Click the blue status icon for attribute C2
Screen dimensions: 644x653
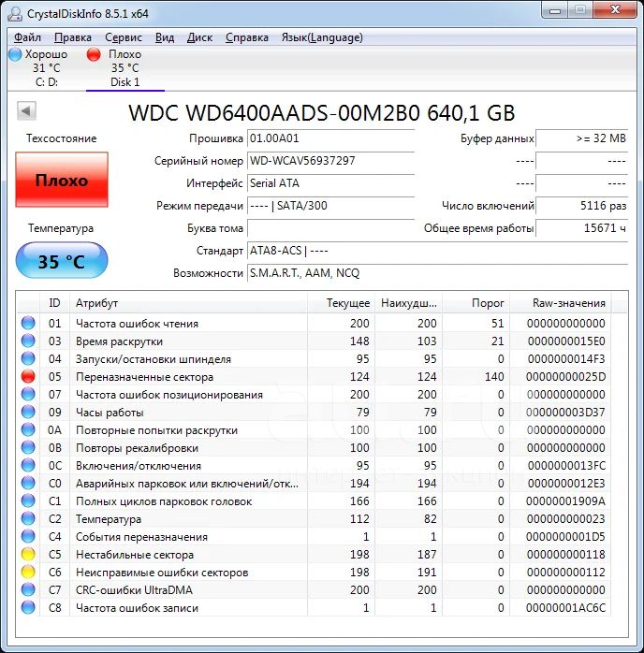tap(28, 518)
